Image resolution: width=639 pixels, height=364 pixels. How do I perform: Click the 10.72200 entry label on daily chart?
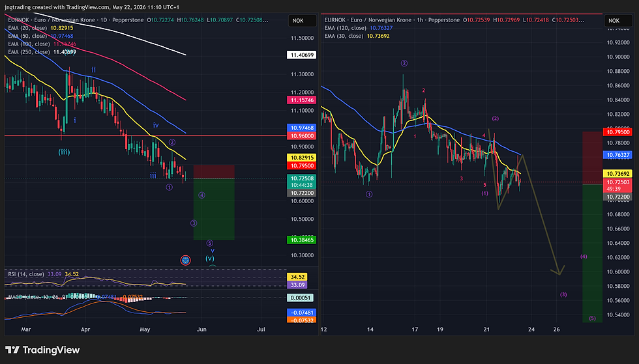click(x=302, y=193)
